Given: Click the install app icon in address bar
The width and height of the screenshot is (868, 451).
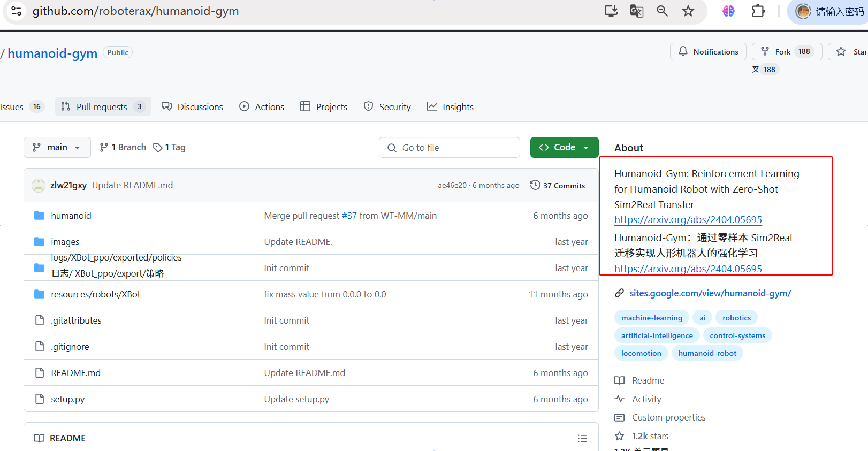Looking at the screenshot, I should [x=611, y=11].
